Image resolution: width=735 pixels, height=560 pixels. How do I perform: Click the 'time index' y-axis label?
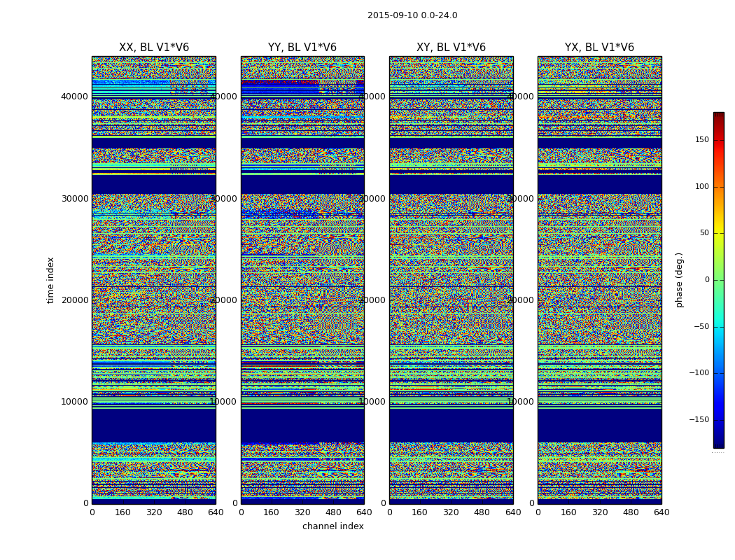pos(50,280)
